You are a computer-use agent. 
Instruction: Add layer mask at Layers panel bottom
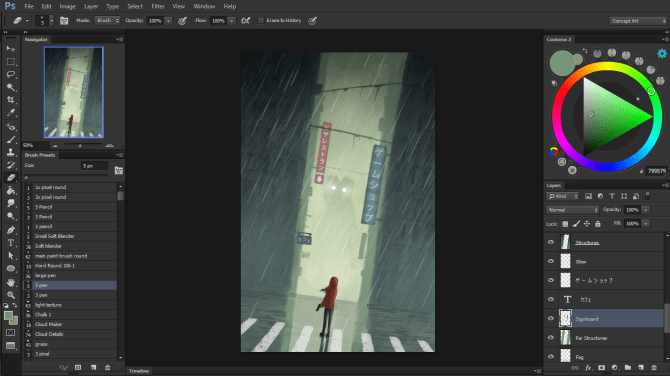pyautogui.click(x=601, y=367)
